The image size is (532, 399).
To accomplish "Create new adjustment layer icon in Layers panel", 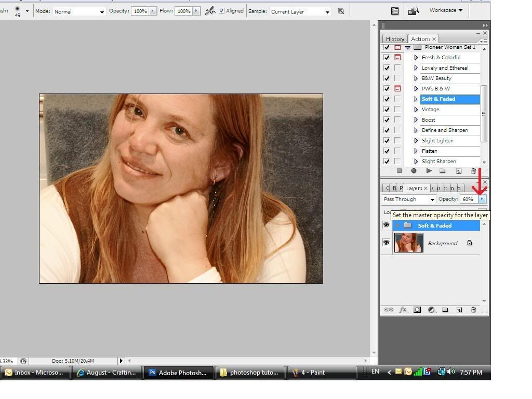I will pos(431,310).
